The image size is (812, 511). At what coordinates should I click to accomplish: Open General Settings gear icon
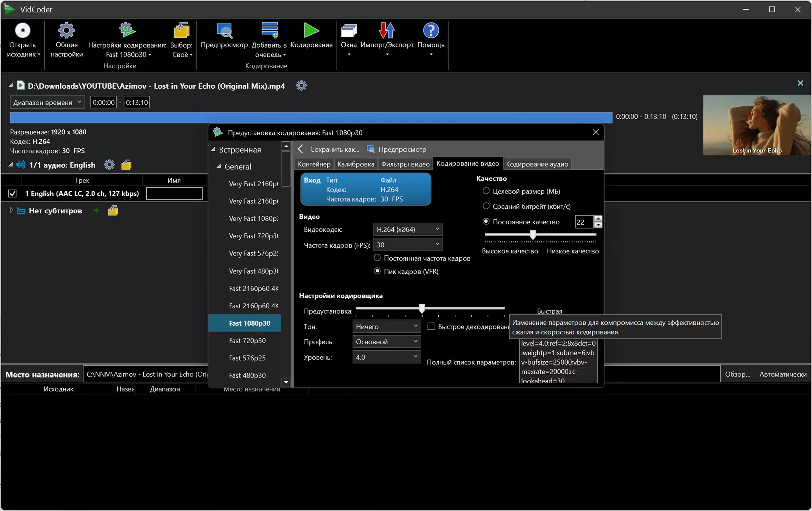[66, 31]
